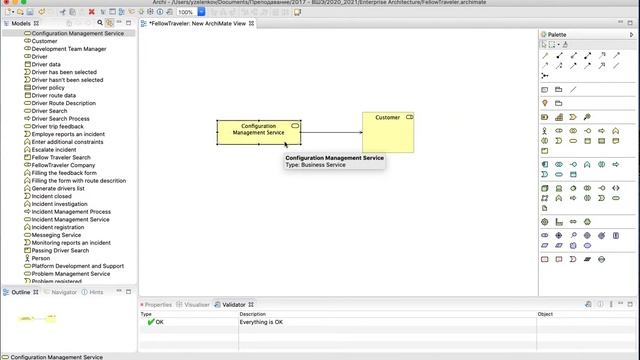
Task: Select the Customer element on canvas
Action: click(x=388, y=133)
